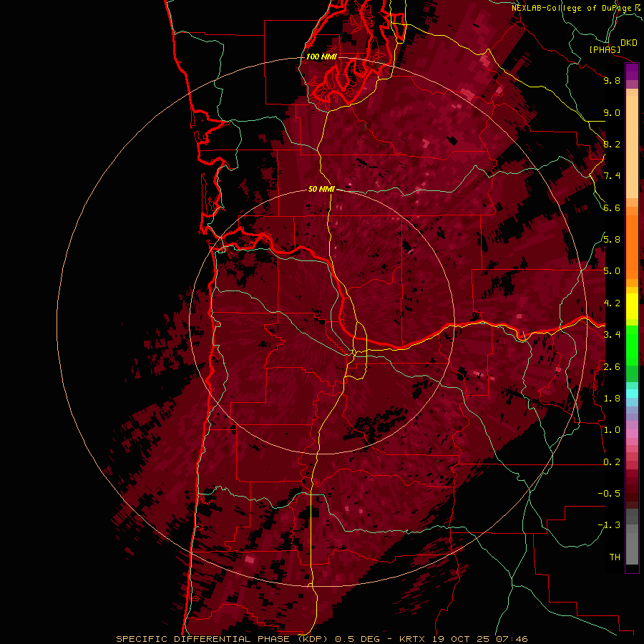Select the 7.4 value on the color scale
Image resolution: width=644 pixels, height=644 pixels.
point(612,176)
